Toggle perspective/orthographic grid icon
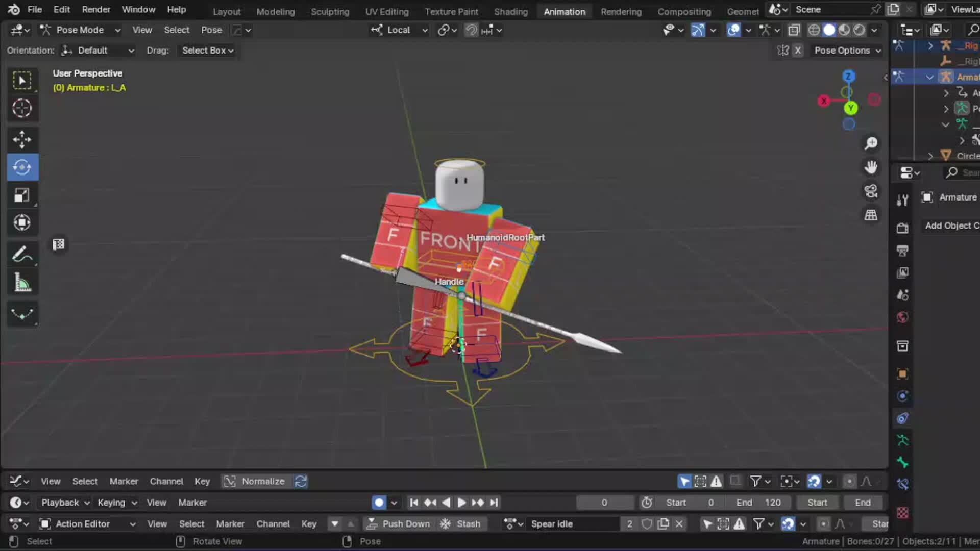 (871, 215)
